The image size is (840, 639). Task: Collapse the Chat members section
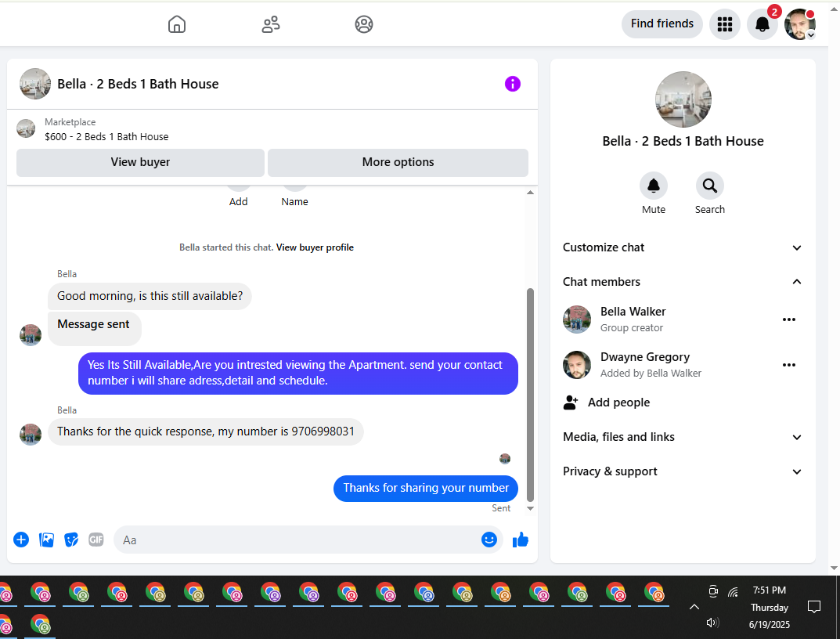683,282
